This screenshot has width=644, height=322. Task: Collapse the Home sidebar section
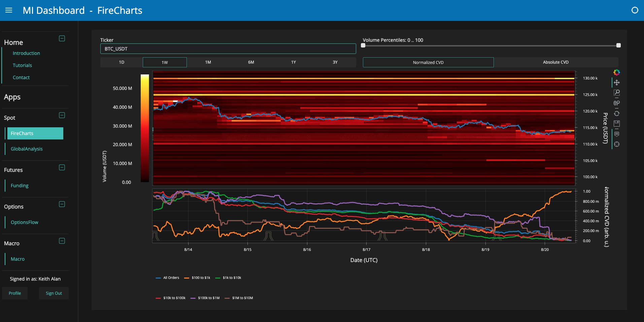click(62, 38)
